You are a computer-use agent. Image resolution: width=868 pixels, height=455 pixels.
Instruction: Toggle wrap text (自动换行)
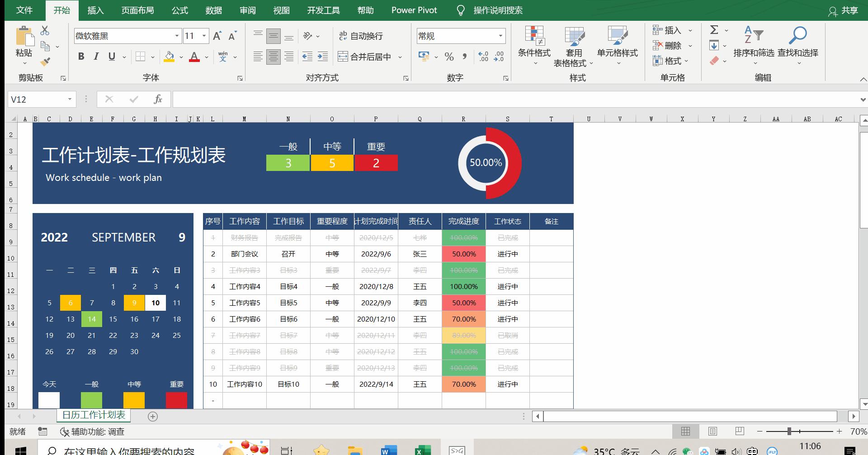[362, 36]
